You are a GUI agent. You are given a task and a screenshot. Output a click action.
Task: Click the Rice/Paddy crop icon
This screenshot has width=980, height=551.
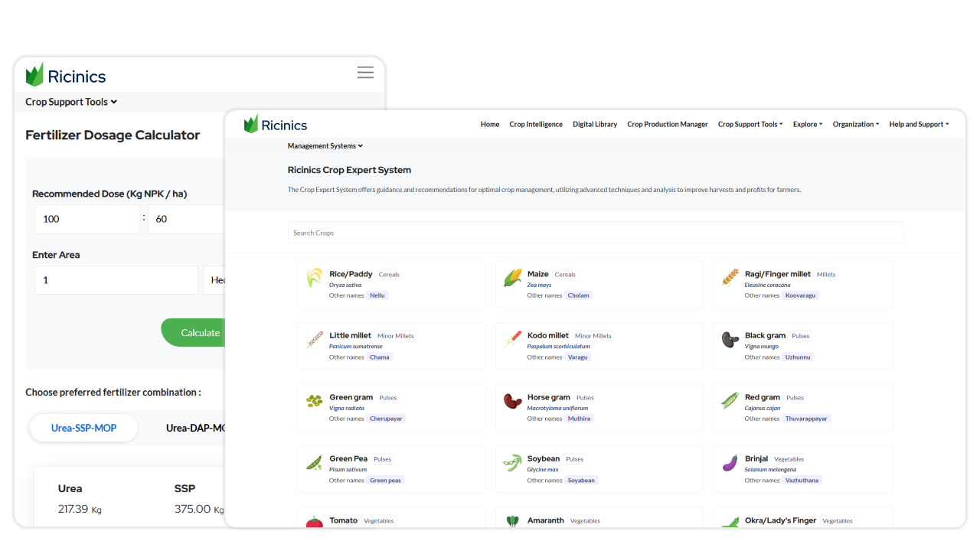pyautogui.click(x=315, y=278)
